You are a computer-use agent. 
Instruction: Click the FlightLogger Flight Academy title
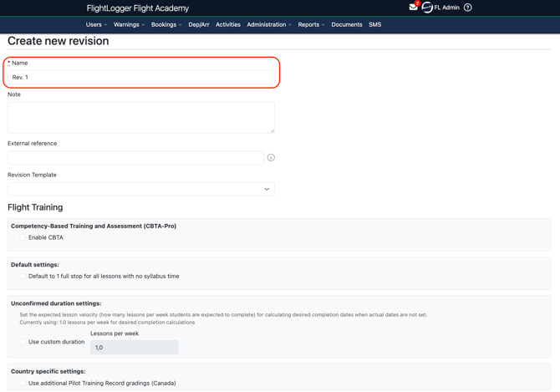tap(138, 8)
